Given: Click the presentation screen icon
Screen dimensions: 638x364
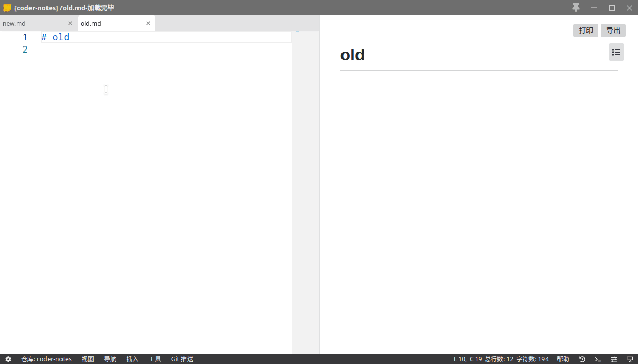Looking at the screenshot, I should (630, 359).
